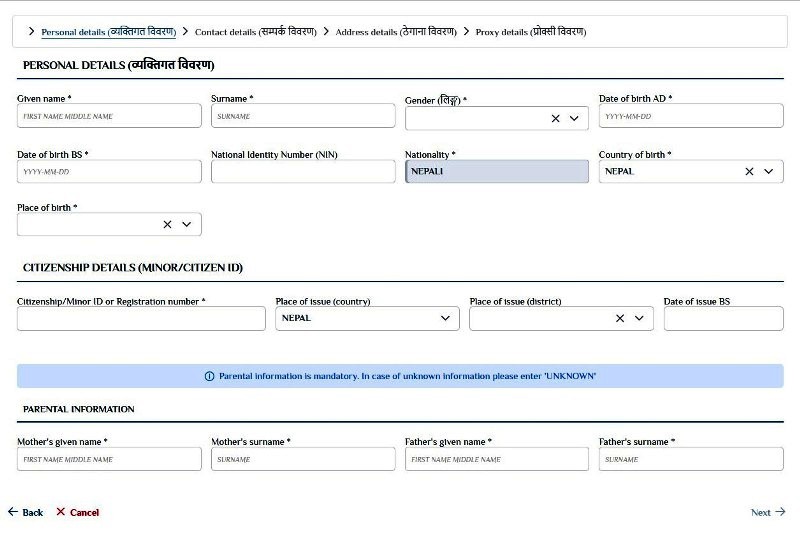Go to Proxy details step

[531, 32]
